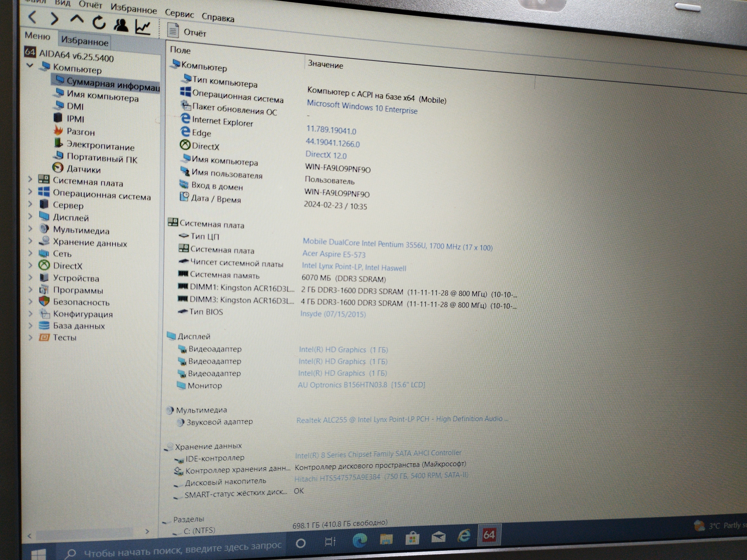Go forward with the right arrow toolbar button
Screen dimensions: 747x560
(54, 19)
